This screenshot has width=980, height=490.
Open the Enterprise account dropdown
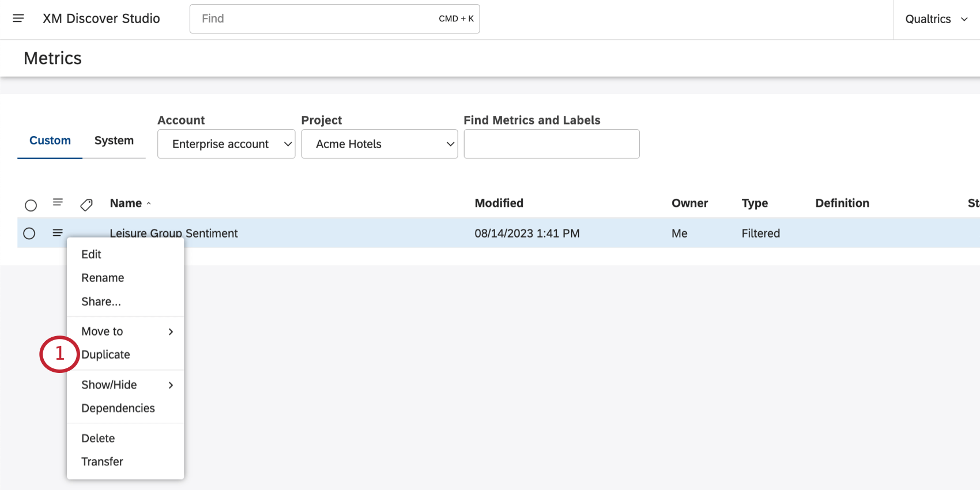[226, 144]
